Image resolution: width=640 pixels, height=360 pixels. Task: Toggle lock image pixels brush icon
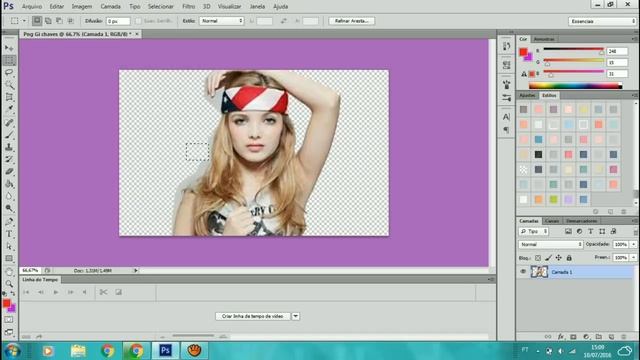point(548,258)
